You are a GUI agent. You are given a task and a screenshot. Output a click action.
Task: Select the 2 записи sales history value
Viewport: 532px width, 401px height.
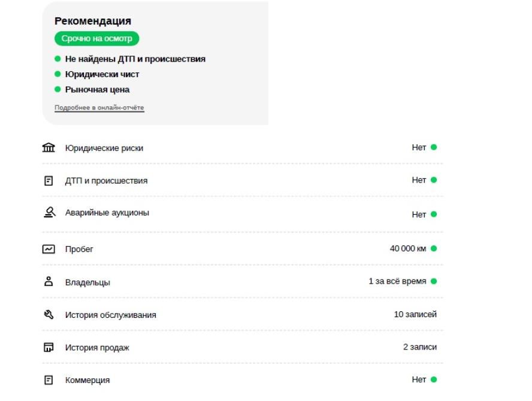420,347
